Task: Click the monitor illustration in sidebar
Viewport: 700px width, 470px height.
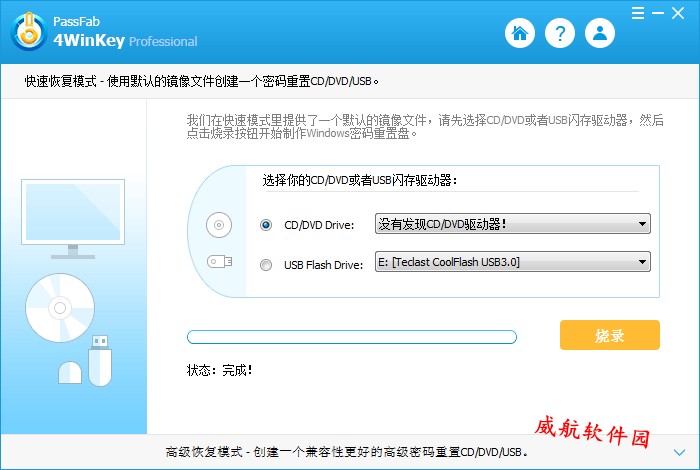Action: coord(73,219)
